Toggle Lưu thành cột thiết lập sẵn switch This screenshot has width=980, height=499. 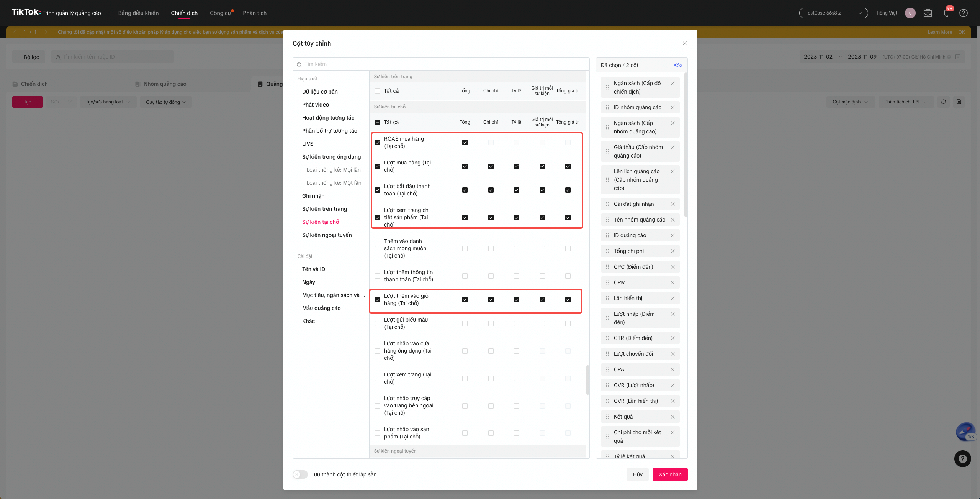300,474
